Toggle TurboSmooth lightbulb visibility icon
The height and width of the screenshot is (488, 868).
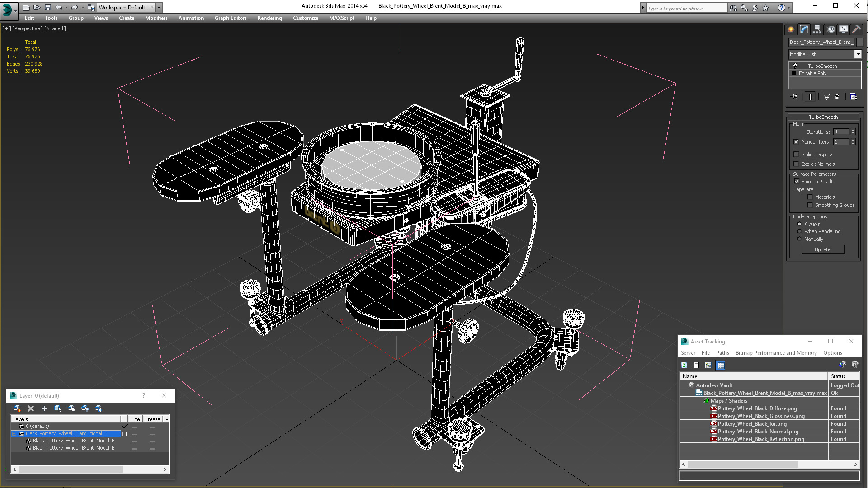[795, 66]
